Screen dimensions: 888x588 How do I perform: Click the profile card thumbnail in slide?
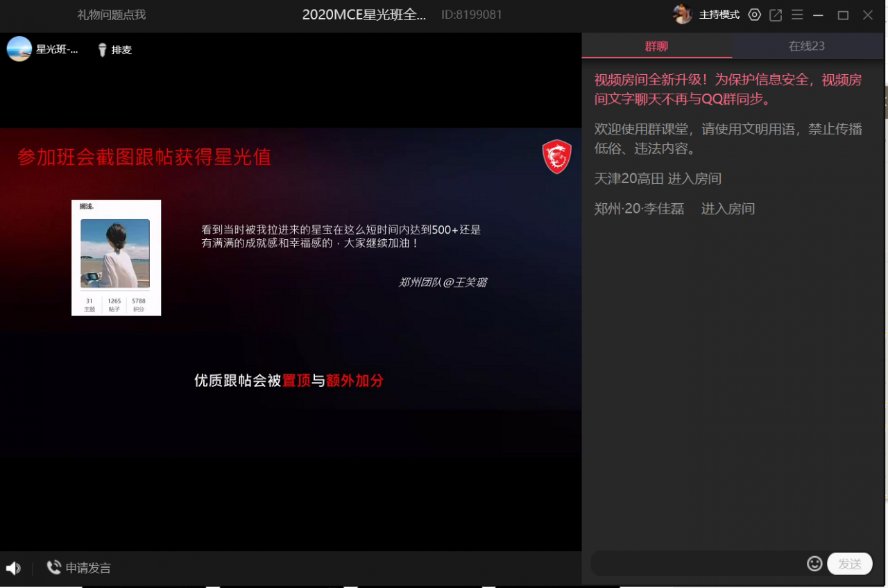(x=116, y=257)
